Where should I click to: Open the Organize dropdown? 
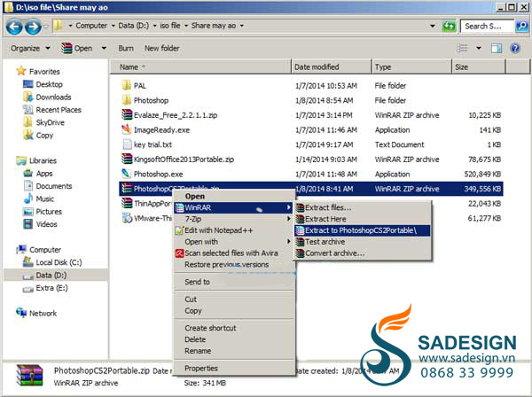30,48
